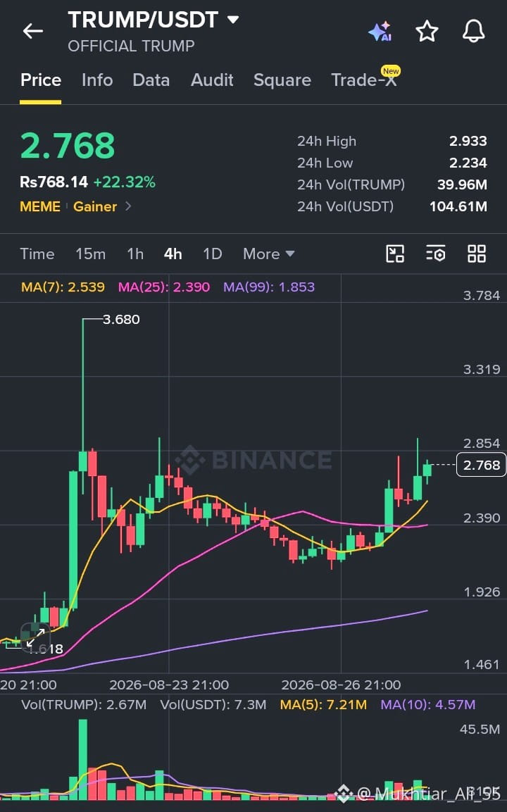Click the current price tag 2.768 on axis

[481, 465]
